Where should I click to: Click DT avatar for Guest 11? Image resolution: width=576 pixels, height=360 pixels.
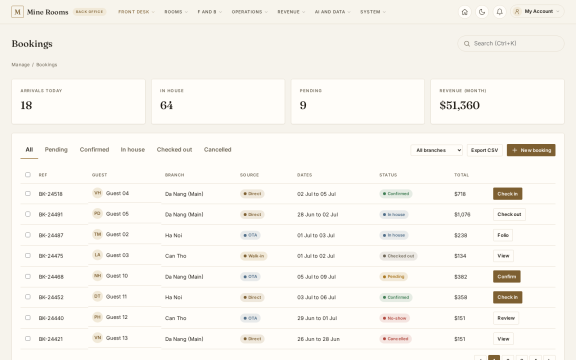(x=97, y=296)
